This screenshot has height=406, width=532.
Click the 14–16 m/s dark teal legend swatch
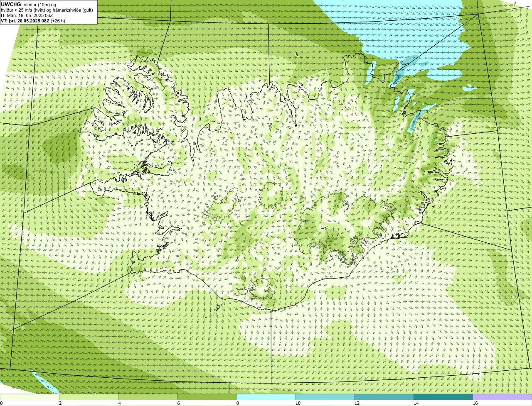(x=443, y=397)
